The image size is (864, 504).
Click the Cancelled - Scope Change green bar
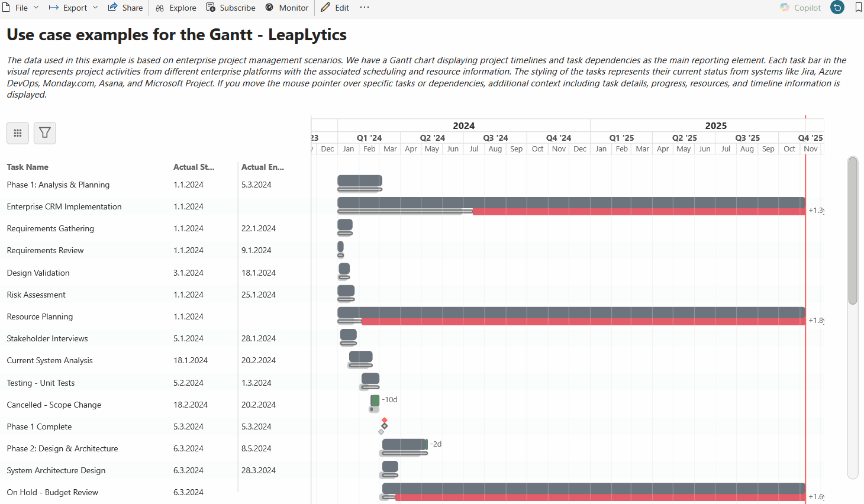[375, 400]
